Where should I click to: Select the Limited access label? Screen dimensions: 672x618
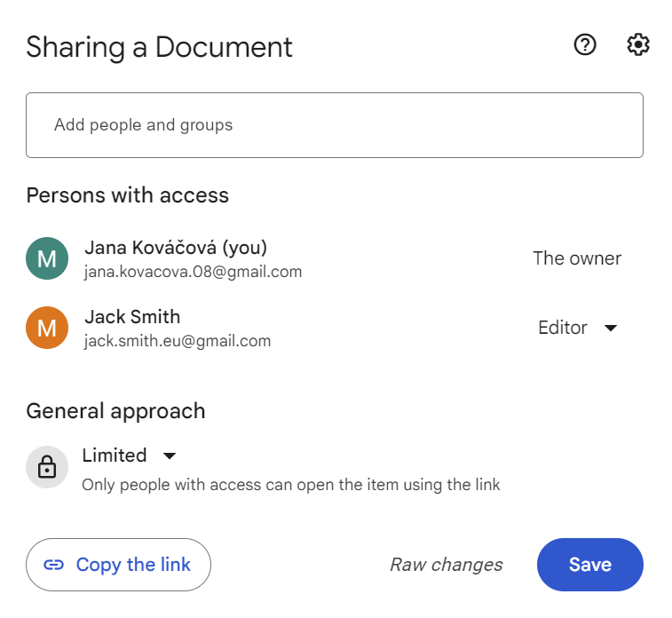(115, 456)
